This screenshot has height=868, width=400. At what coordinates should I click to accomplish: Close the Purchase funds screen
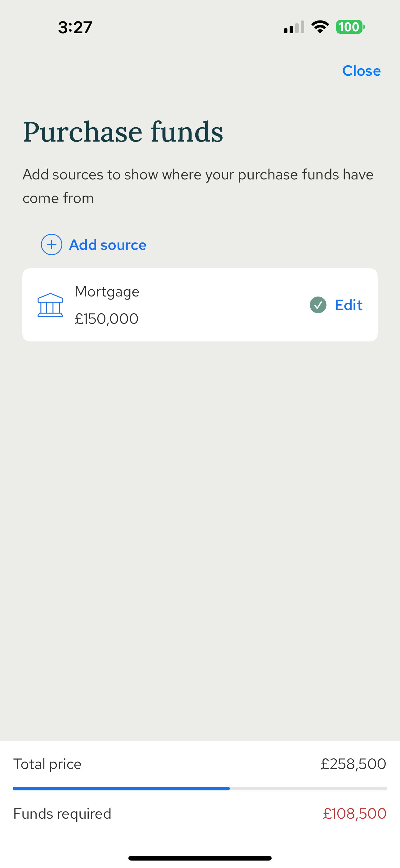click(x=361, y=71)
